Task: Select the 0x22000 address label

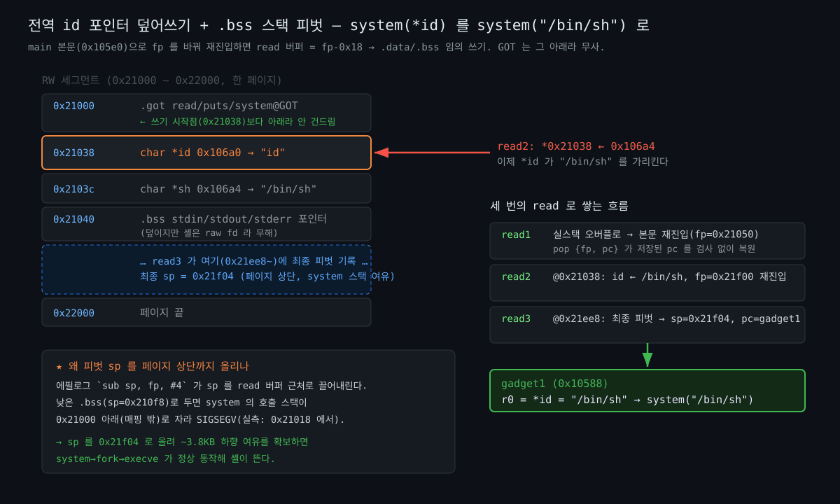Action: point(73,313)
